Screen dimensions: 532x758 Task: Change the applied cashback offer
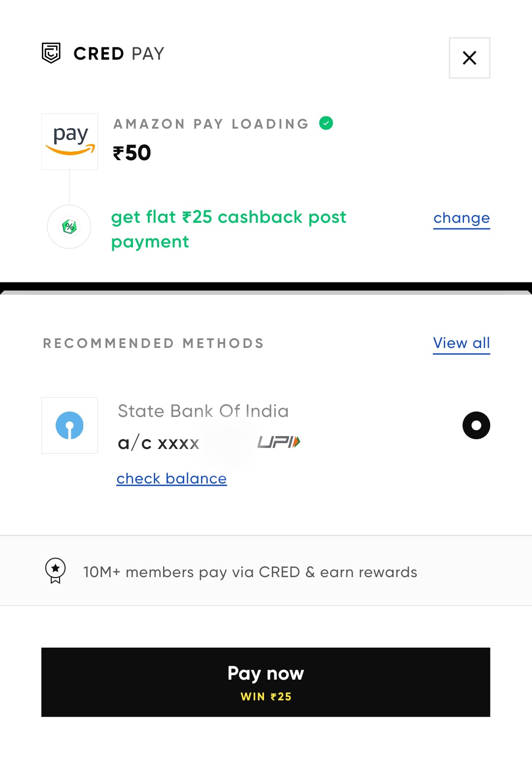tap(462, 218)
